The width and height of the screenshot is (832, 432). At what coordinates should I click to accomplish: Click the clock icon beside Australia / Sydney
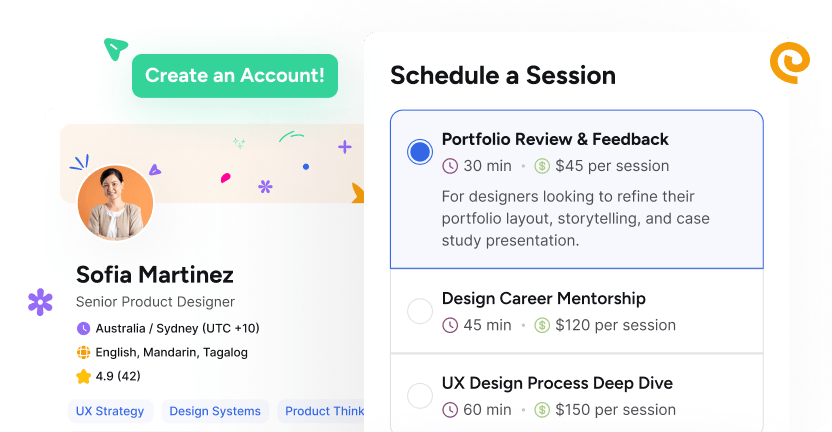tap(83, 328)
